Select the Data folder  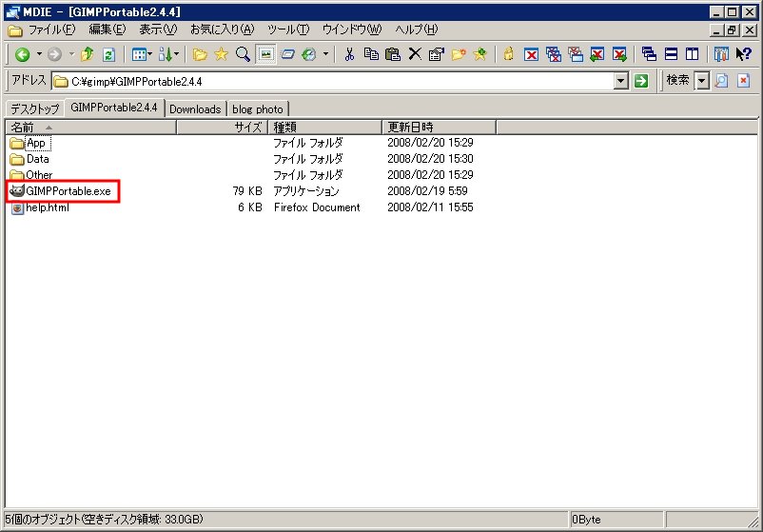(x=29, y=159)
